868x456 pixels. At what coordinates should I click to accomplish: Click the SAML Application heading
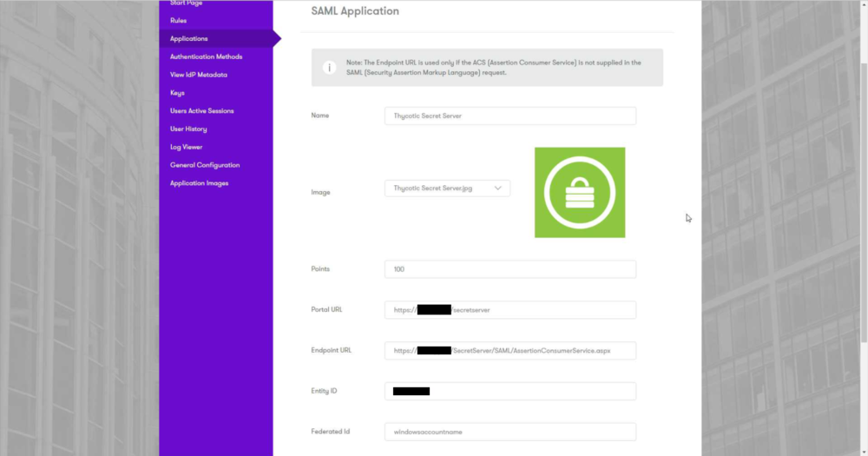(x=355, y=11)
